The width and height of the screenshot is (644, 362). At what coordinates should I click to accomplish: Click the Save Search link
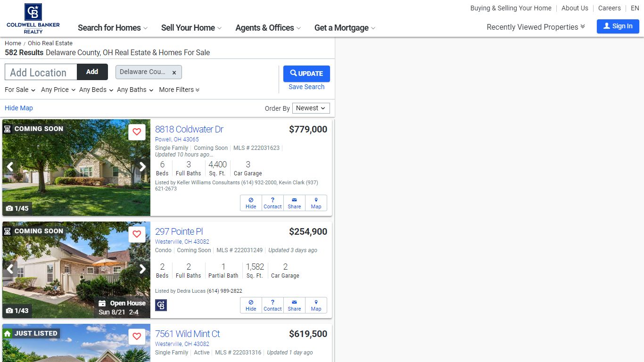306,87
